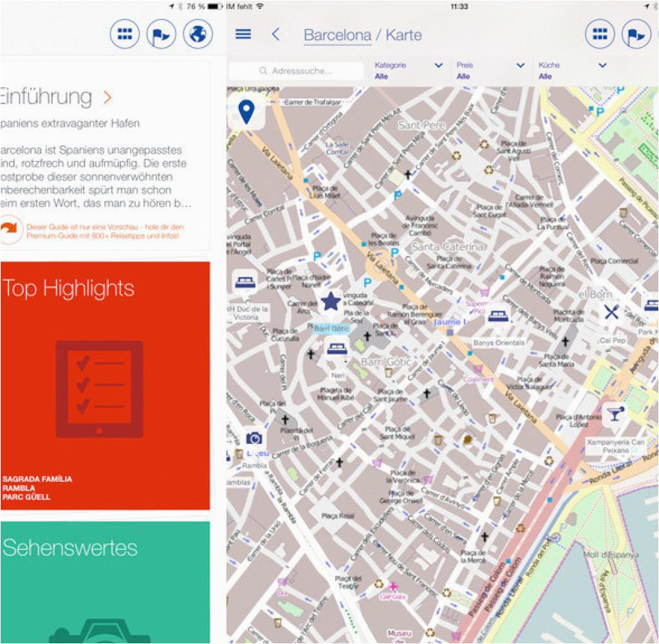Tap the Moll d'Espanya label
Screen dimensions: 659x644
coord(611,555)
